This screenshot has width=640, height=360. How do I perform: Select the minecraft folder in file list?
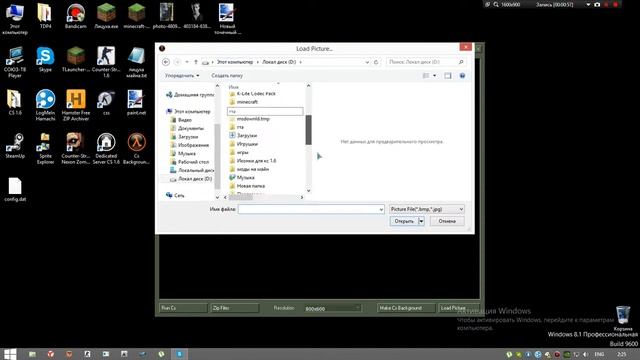244,102
